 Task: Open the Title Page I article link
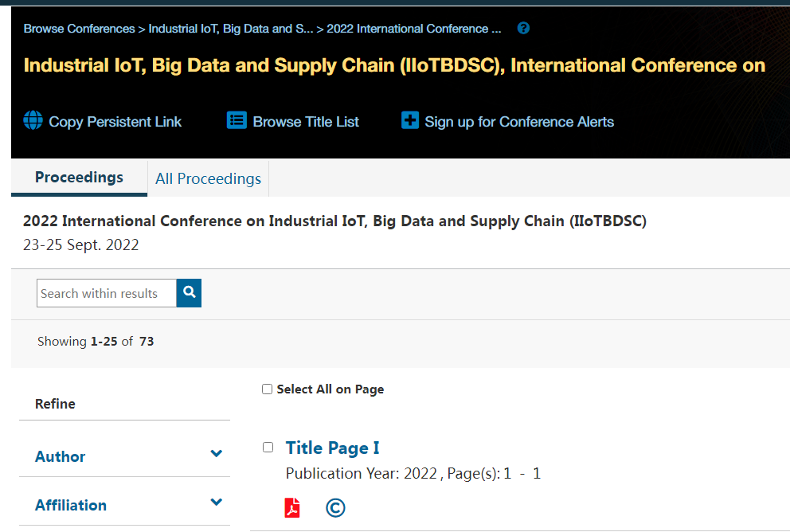point(332,448)
